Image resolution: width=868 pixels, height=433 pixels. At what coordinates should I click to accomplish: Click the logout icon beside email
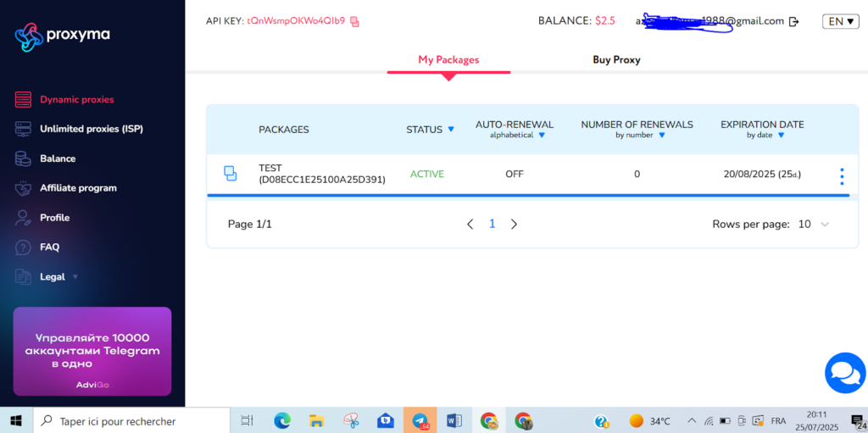pos(794,21)
